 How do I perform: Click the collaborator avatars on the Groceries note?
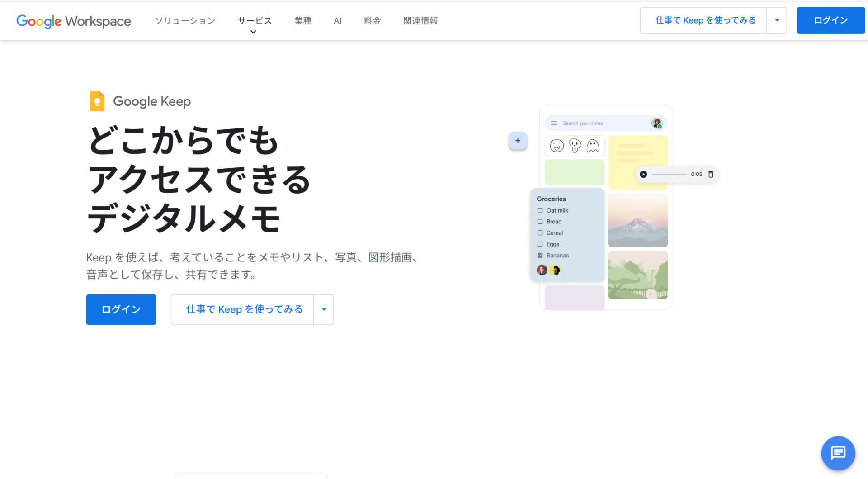[x=548, y=270]
